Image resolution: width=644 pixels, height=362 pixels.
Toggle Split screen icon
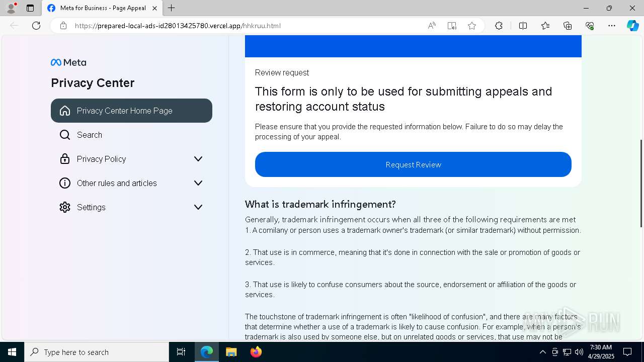[523, 26]
